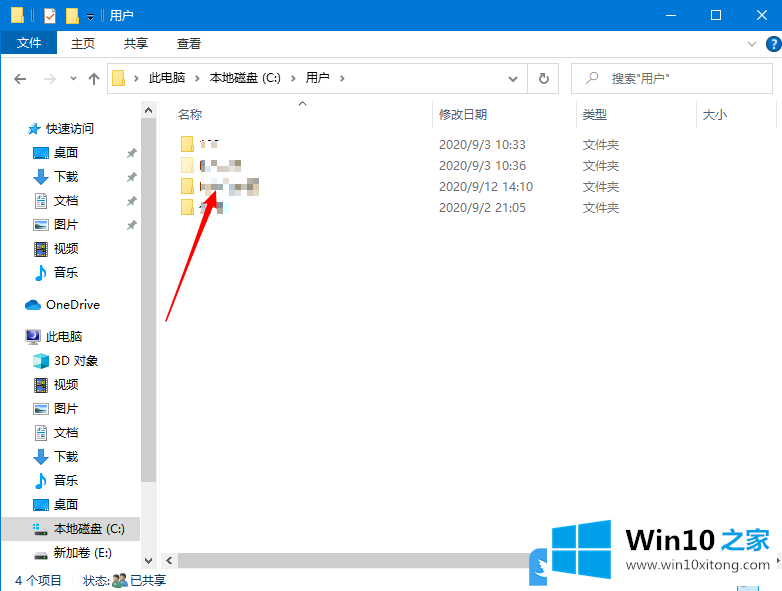Click the pin icon beside 桌面
This screenshot has width=782, height=591.
pos(131,153)
